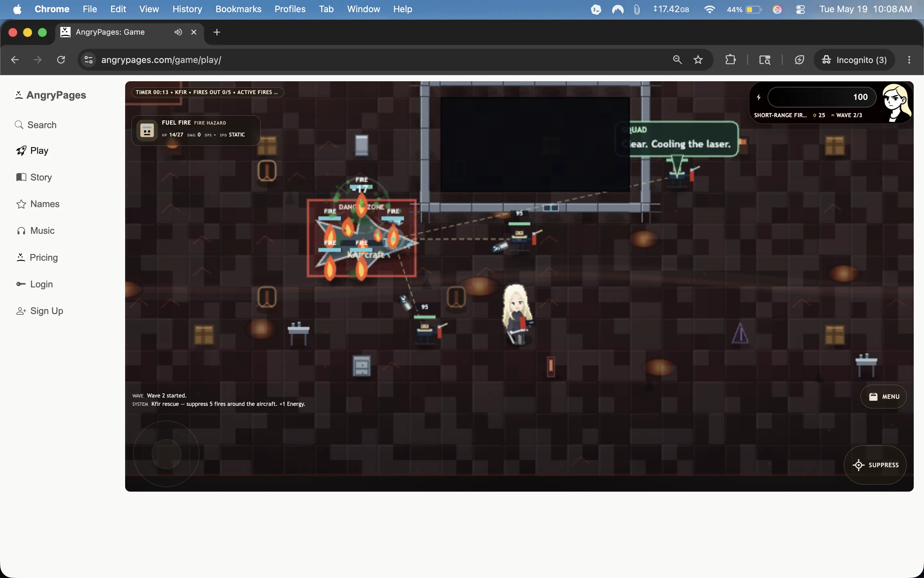Click the Search magnifier icon in sidebar
Screen dimensions: 924x578
(x=19, y=125)
